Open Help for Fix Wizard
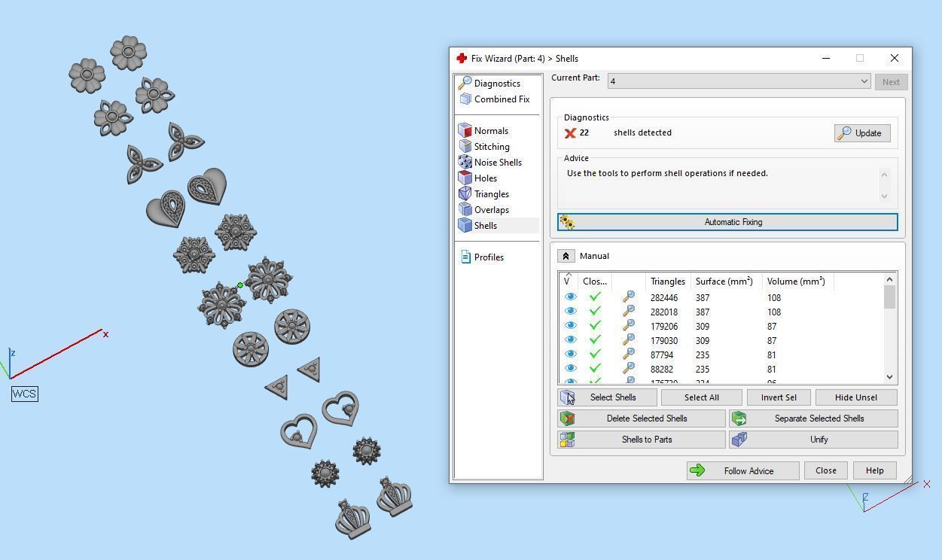 874,470
